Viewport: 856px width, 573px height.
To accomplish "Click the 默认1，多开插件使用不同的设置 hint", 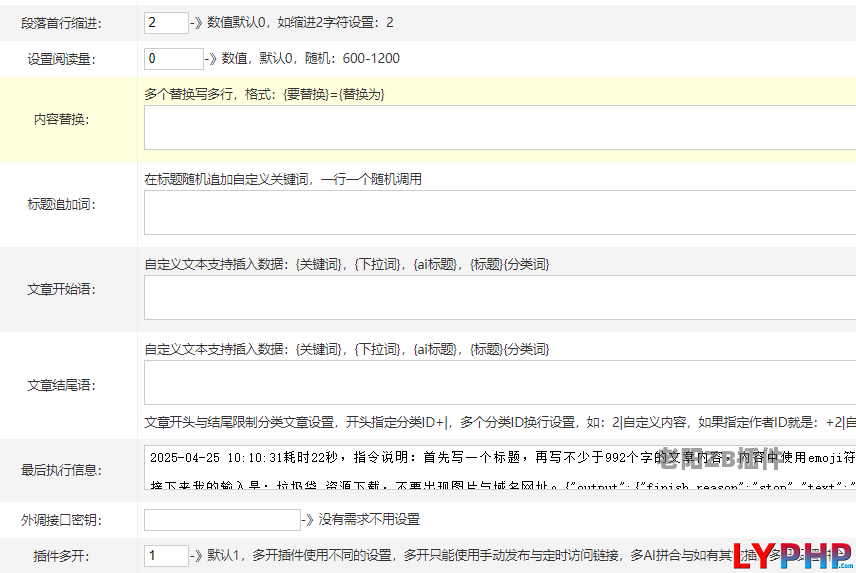I will (x=299, y=556).
